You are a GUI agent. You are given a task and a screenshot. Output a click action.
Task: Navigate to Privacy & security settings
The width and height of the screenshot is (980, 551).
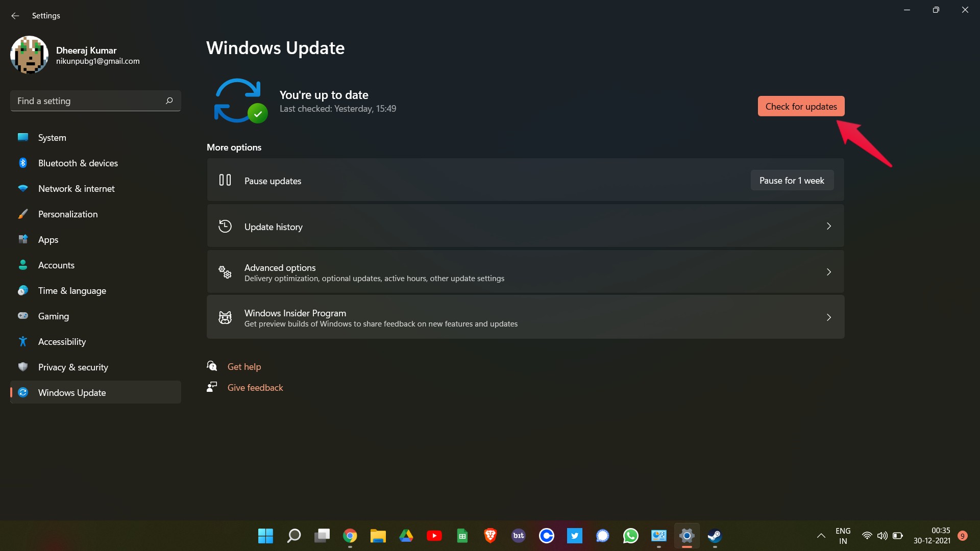pos(72,366)
